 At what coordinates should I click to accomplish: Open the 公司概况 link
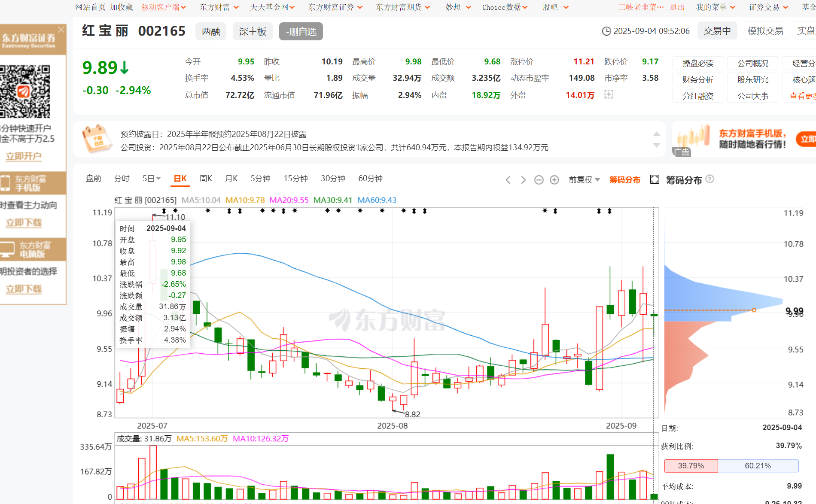point(753,64)
